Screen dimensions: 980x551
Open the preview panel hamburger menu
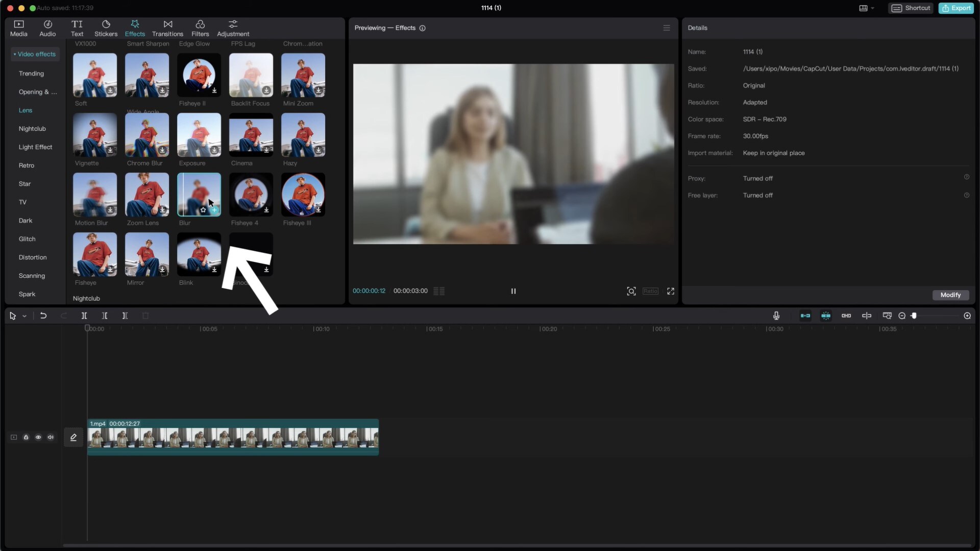pyautogui.click(x=667, y=28)
